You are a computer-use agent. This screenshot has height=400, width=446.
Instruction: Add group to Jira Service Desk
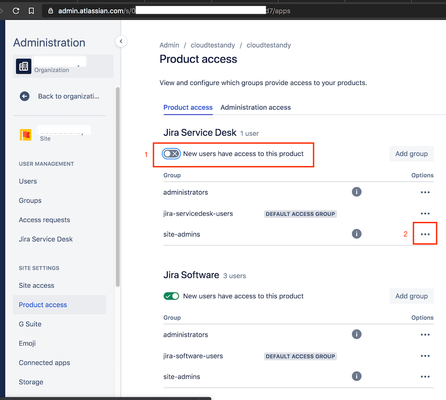[x=411, y=154]
